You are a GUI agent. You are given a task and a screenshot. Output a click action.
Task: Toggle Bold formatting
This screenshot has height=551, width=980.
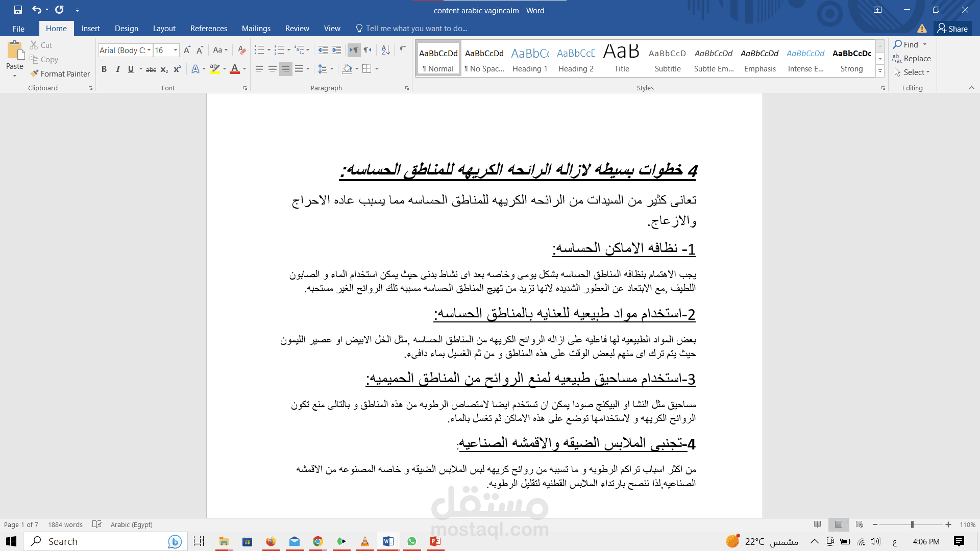(x=104, y=69)
